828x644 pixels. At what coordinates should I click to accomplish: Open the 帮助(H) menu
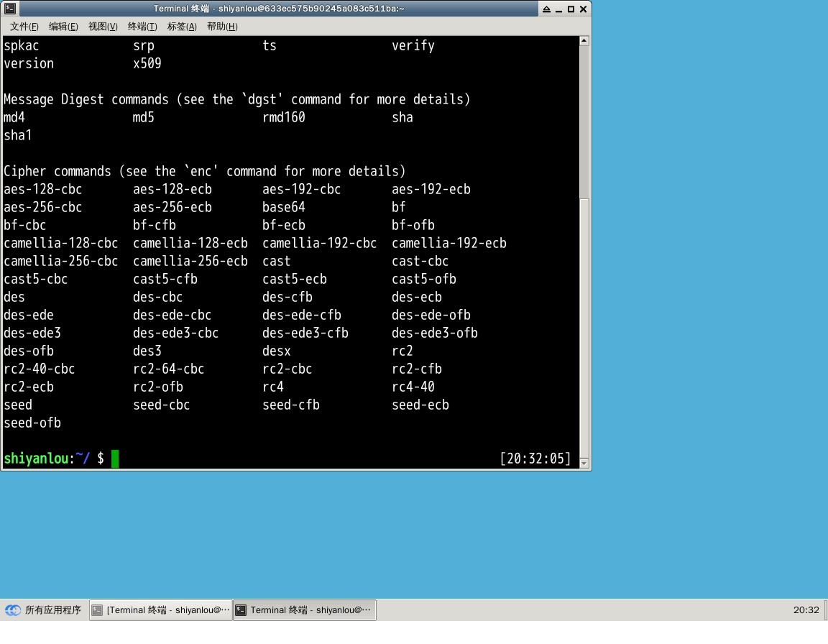coord(222,27)
